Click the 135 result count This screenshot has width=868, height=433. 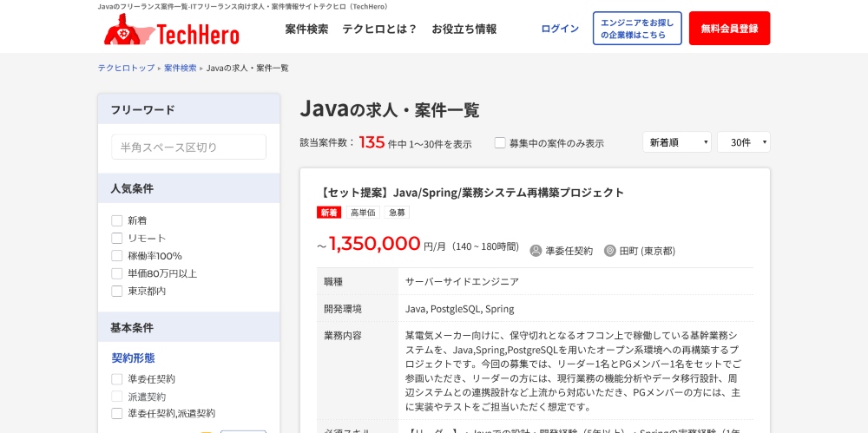point(372,142)
